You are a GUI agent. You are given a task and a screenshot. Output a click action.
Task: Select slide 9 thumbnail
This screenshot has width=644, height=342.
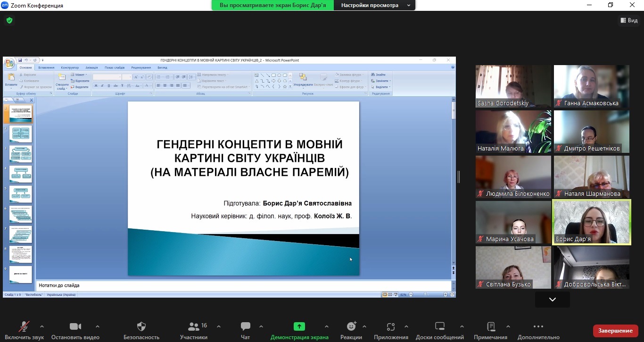20,274
